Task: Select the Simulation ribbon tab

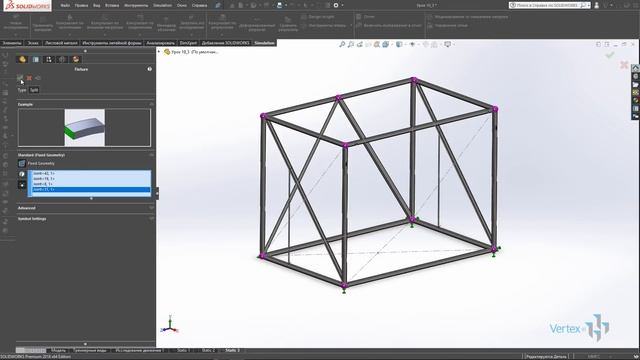Action: [x=264, y=43]
